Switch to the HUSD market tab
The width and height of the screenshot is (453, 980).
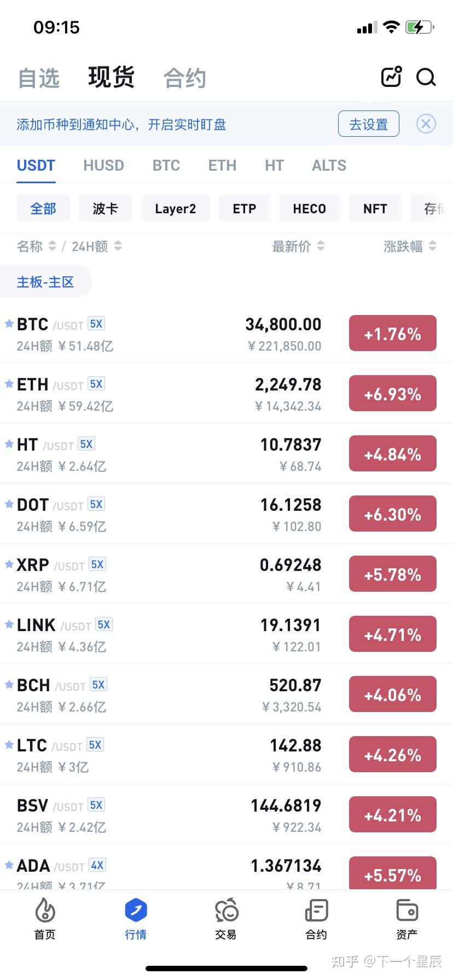coord(103,165)
